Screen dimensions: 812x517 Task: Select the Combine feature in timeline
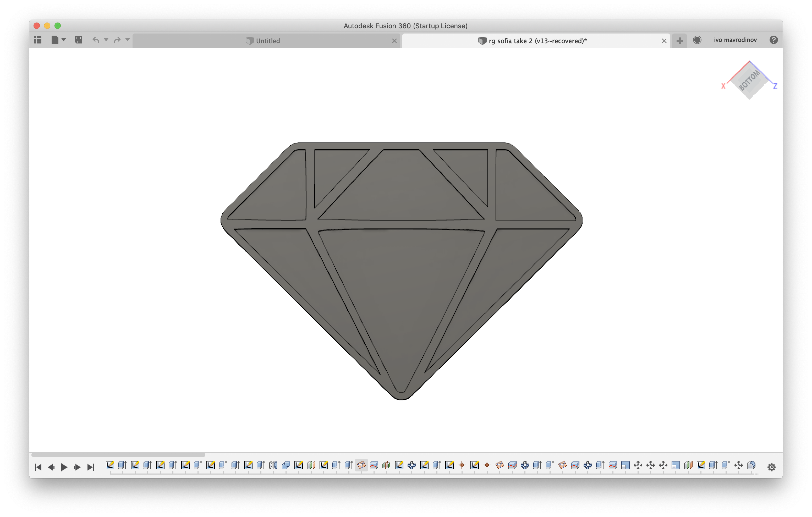[x=286, y=465]
